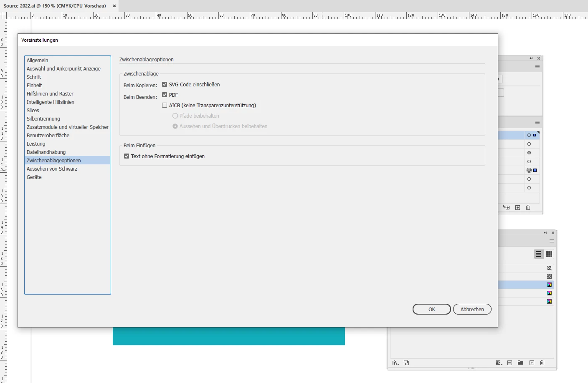The width and height of the screenshot is (588, 383).
Task: Open the Layers panel flyout menu
Action: click(x=537, y=122)
